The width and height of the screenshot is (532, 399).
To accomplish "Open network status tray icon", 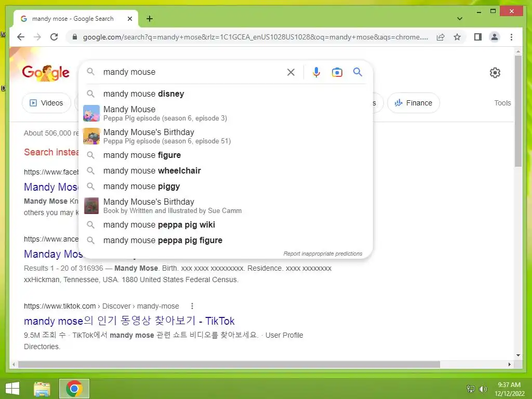I will tap(470, 389).
